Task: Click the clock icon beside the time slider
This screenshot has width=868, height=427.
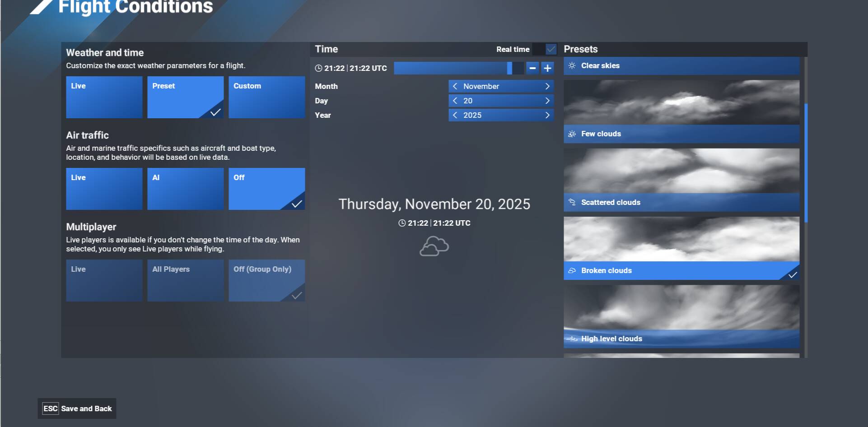Action: [318, 68]
